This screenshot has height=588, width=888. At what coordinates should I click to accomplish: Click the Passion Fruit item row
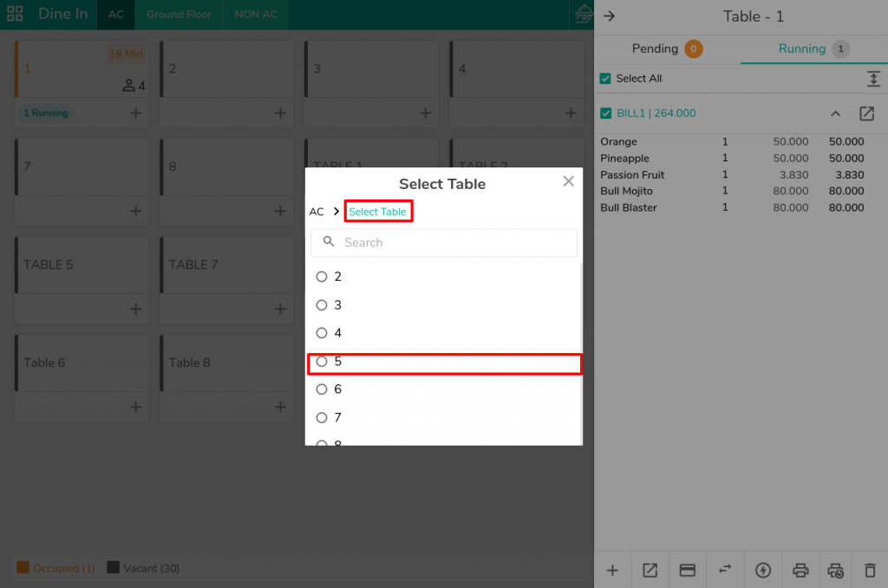point(741,174)
